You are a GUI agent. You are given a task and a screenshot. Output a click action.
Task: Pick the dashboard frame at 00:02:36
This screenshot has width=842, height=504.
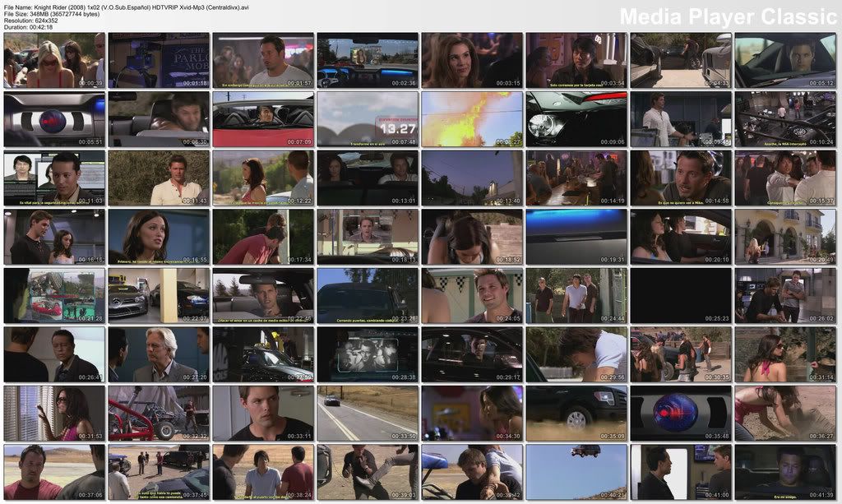click(x=368, y=61)
